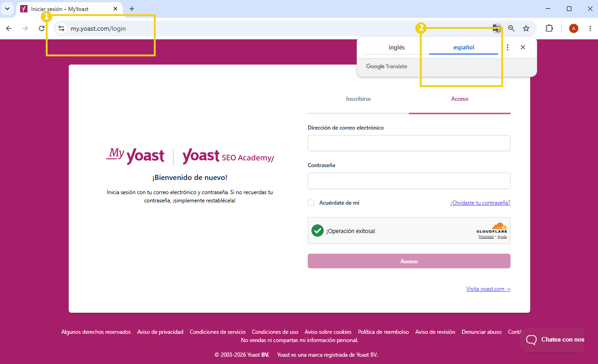Click the Google Translate icon in address bar

tap(497, 28)
